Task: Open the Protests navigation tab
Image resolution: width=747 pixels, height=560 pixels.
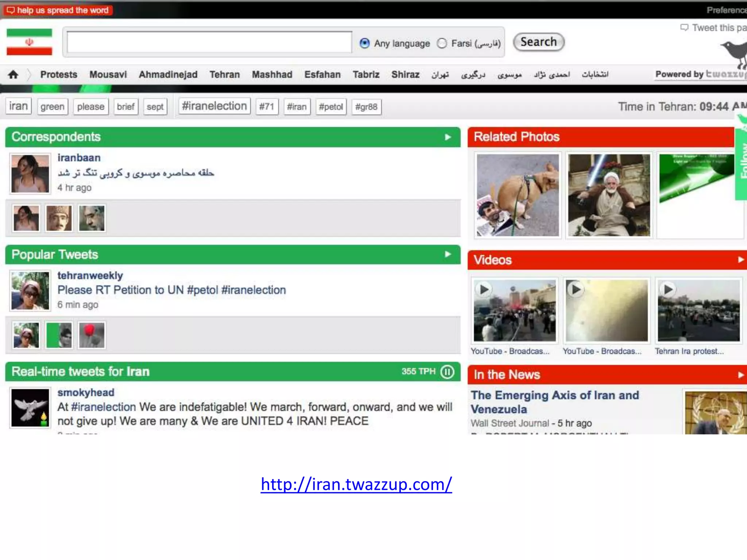Action: coord(59,75)
